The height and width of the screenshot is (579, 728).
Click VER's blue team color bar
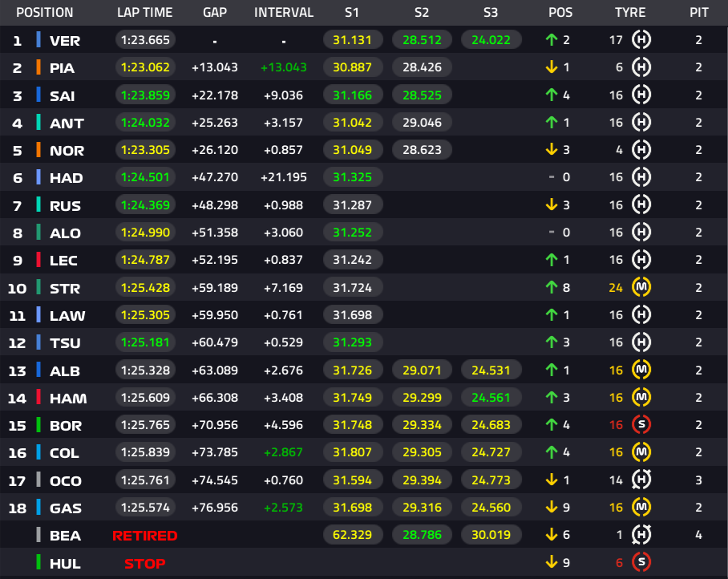click(x=38, y=40)
